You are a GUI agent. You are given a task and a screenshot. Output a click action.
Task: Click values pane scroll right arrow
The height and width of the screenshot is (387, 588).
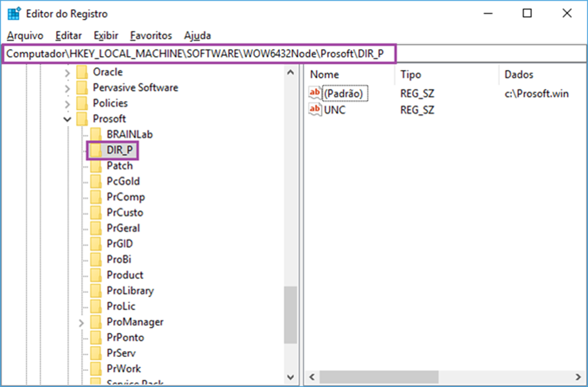(x=579, y=377)
